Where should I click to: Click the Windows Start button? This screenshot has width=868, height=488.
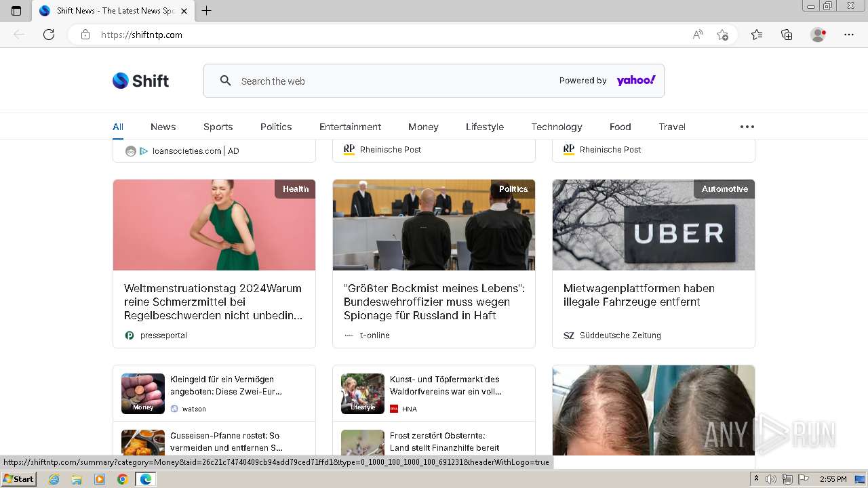(x=18, y=479)
